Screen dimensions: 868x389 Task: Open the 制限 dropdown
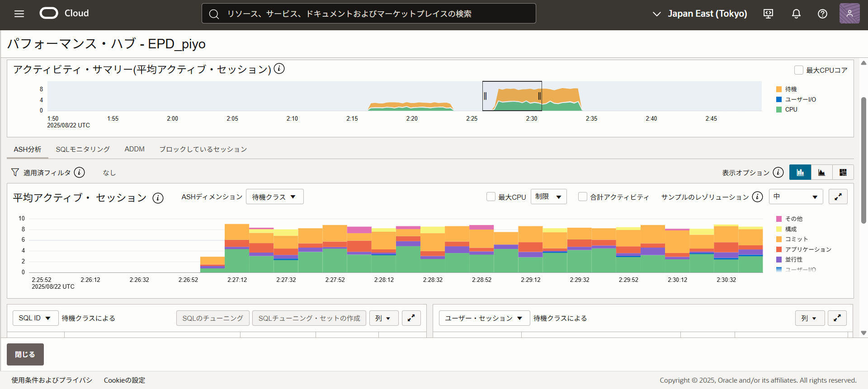click(548, 197)
